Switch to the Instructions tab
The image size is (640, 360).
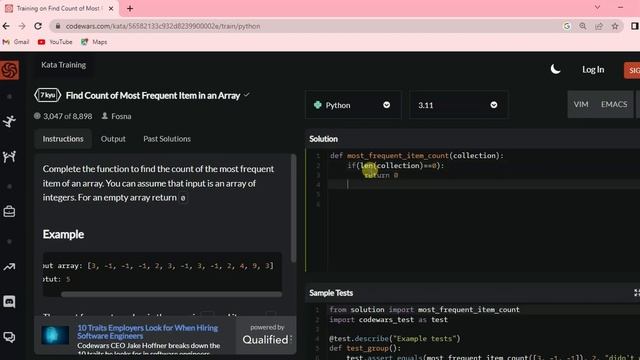[63, 139]
